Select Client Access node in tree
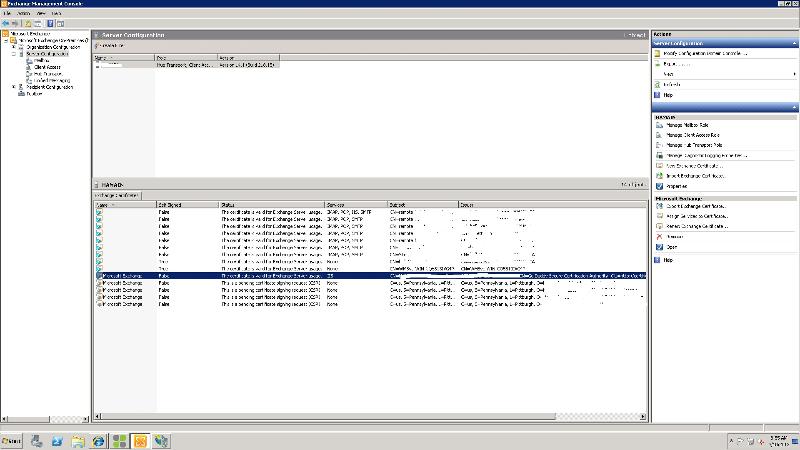This screenshot has width=800, height=450. coord(47,67)
